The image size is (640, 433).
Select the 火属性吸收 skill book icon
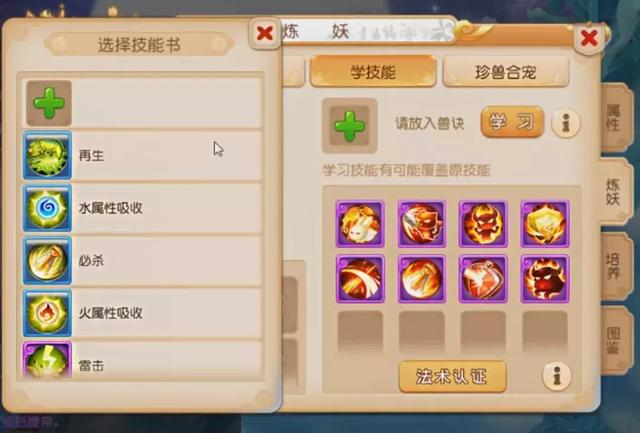[x=47, y=313]
